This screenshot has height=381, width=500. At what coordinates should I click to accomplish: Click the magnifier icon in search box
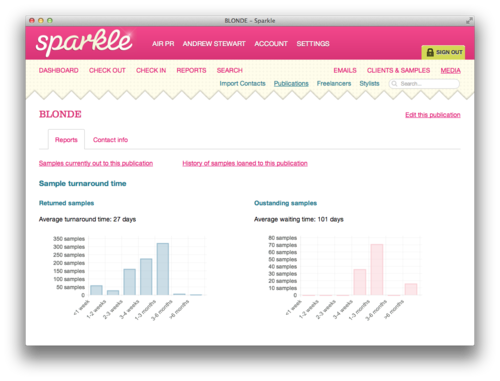(394, 84)
